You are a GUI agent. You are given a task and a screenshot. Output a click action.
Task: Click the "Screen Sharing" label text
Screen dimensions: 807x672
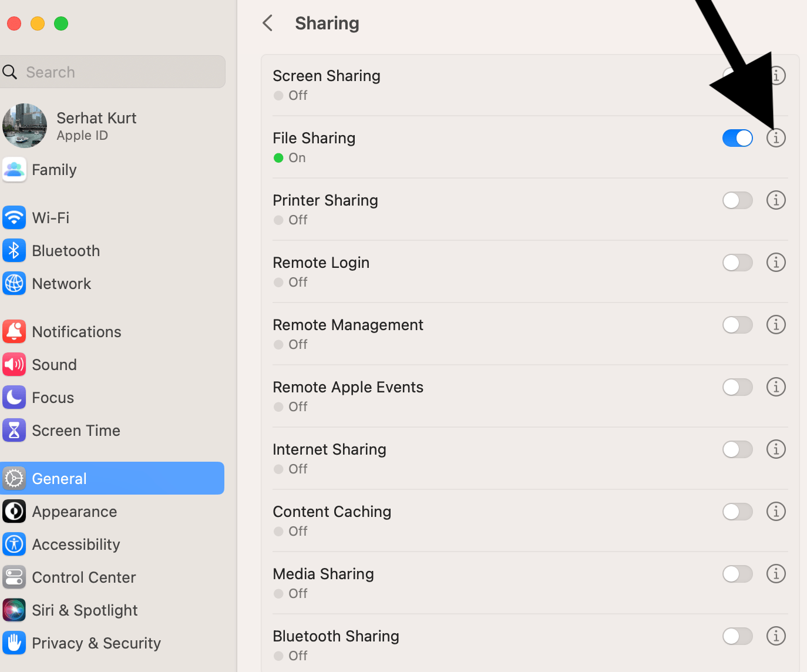tap(327, 76)
